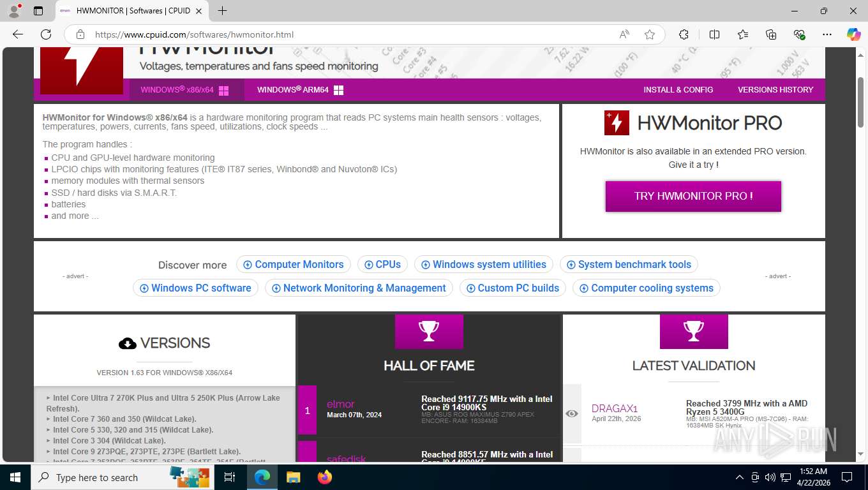Open Task View on the taskbar
868x490 pixels.
(x=230, y=477)
